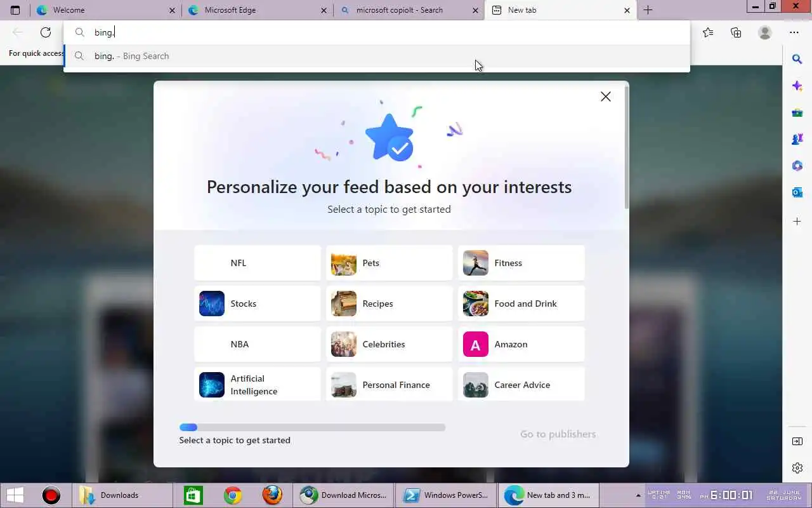
Task: Select the Food and Drink topic
Action: [521, 304]
